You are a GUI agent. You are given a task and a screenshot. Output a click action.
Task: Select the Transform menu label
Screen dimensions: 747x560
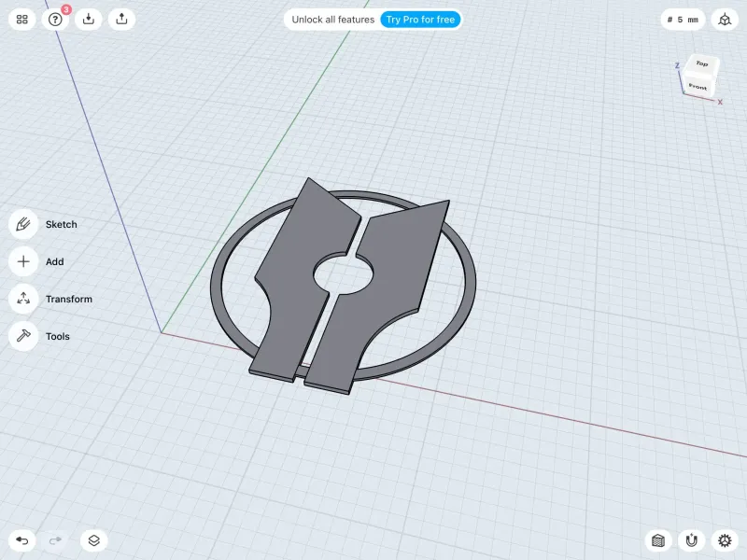[x=69, y=299]
